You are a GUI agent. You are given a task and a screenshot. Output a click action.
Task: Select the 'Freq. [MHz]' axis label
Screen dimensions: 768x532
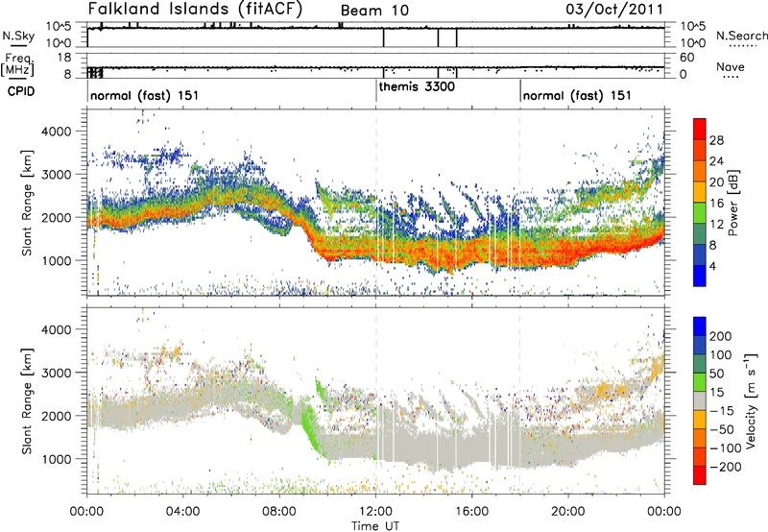click(18, 65)
